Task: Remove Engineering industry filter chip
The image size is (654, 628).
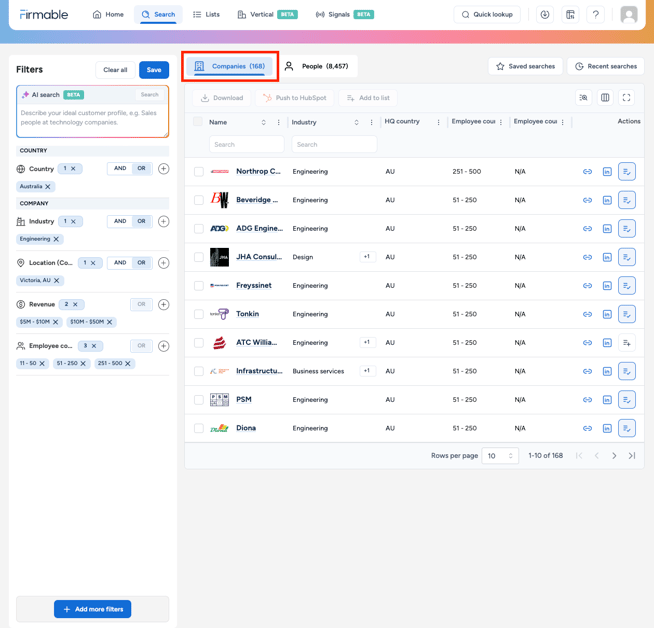Action: pyautogui.click(x=56, y=239)
